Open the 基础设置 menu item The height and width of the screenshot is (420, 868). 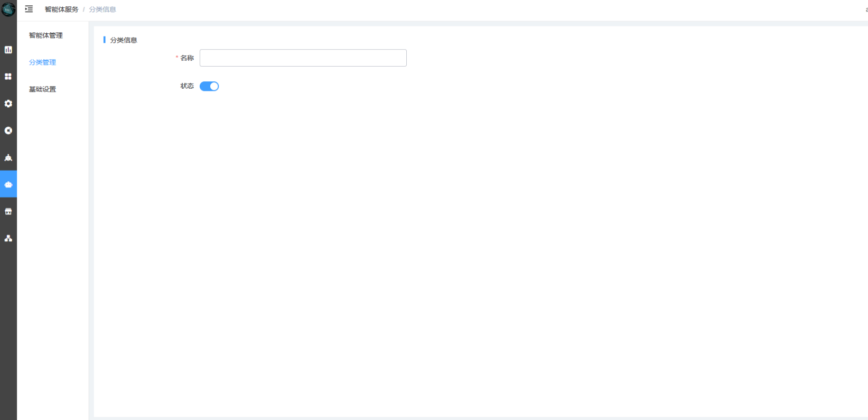tap(42, 89)
